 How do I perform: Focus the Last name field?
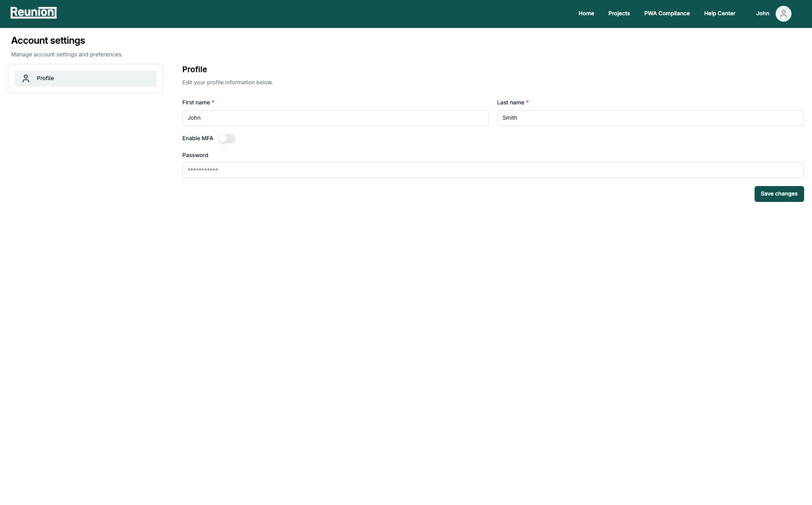[x=650, y=118]
